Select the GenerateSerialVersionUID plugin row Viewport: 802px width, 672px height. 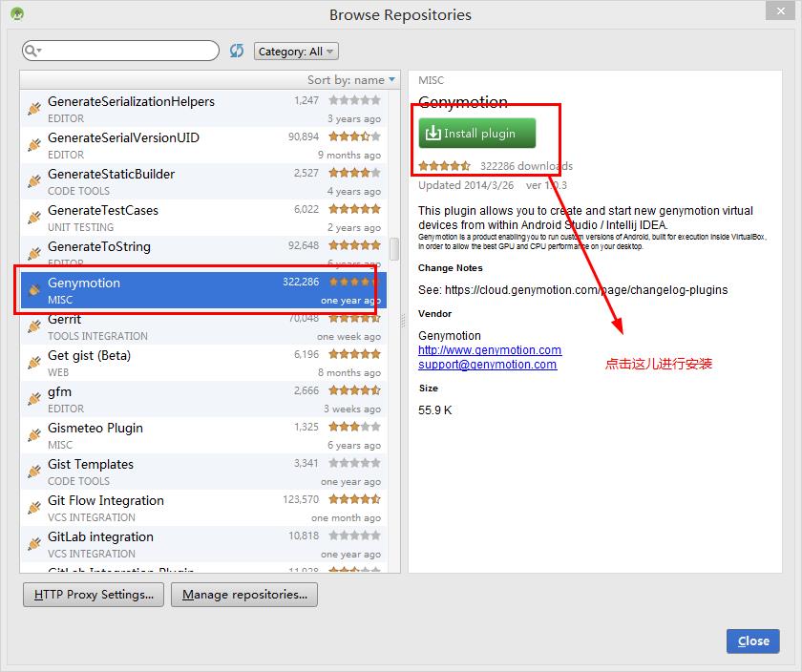(x=203, y=145)
